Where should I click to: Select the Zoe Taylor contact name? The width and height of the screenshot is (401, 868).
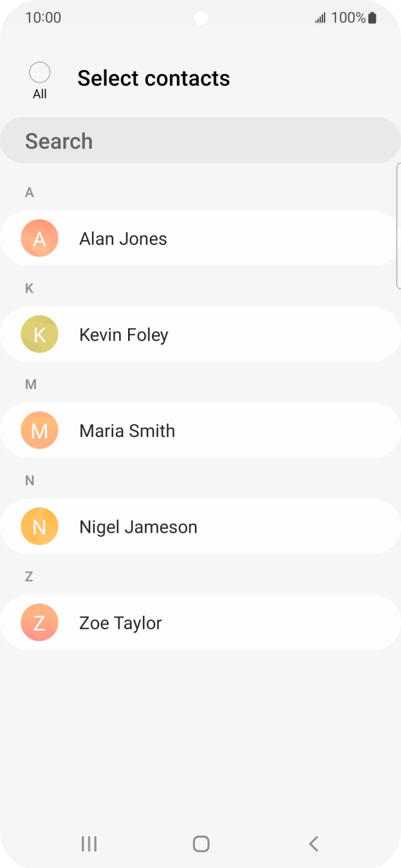click(120, 622)
